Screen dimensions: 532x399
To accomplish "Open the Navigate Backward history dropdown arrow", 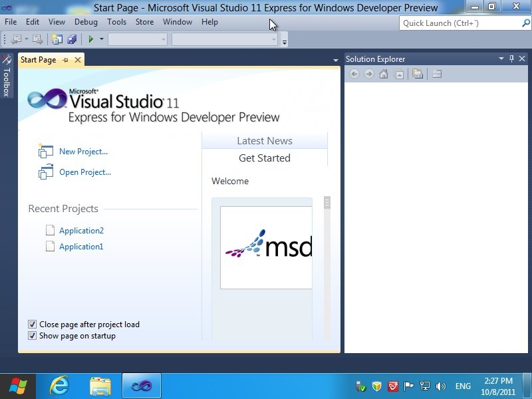I will point(27,39).
